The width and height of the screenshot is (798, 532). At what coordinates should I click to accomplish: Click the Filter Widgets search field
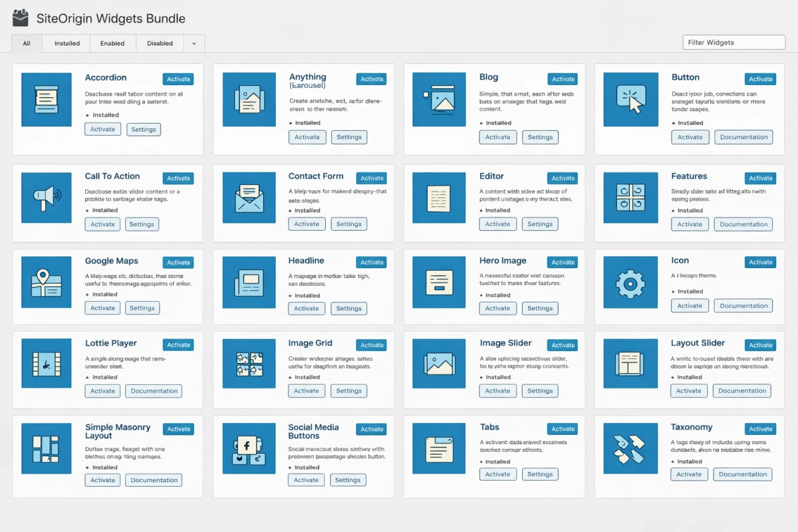tap(733, 42)
